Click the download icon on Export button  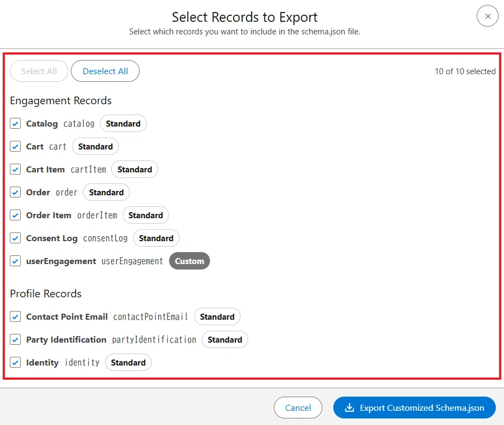coord(349,408)
